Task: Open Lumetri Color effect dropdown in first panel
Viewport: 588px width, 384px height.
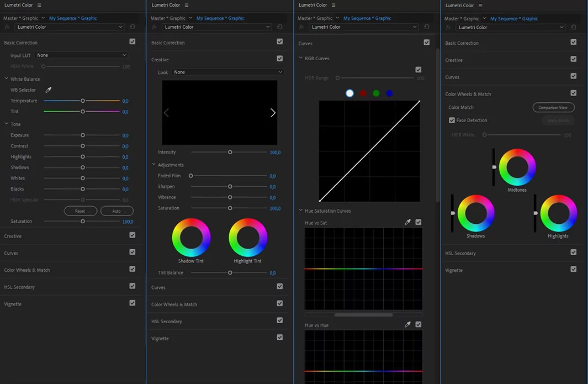Action: click(70, 27)
